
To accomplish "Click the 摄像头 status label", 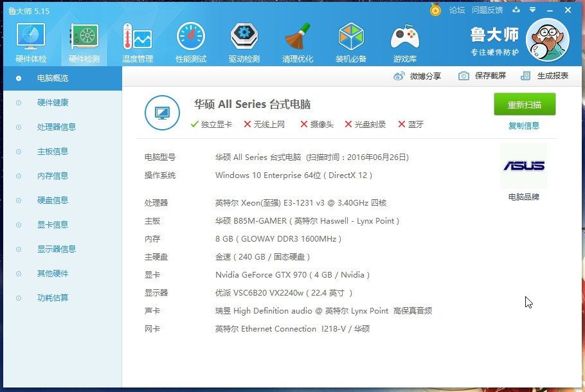I will coord(317,125).
